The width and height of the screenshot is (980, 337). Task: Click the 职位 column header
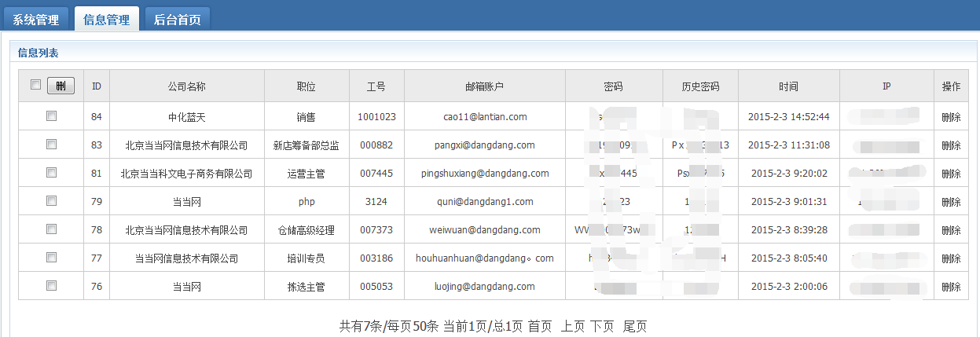point(306,86)
